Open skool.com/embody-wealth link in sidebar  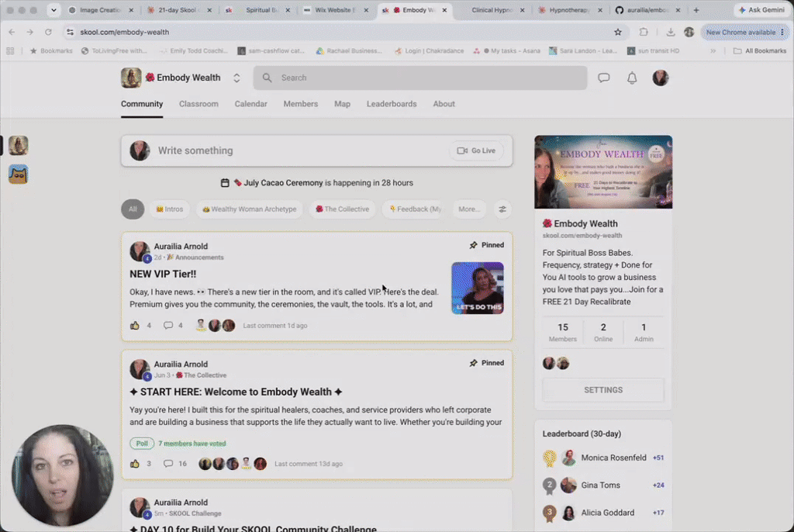(x=582, y=236)
